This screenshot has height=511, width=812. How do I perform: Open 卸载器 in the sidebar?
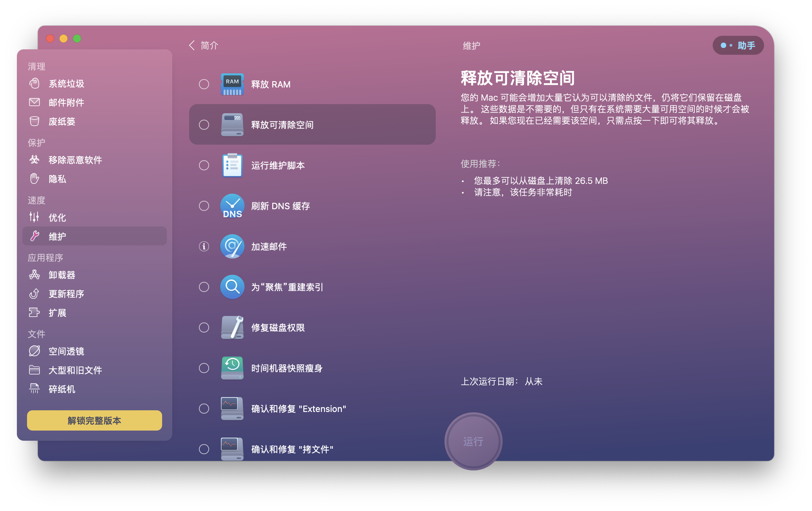[x=62, y=275]
